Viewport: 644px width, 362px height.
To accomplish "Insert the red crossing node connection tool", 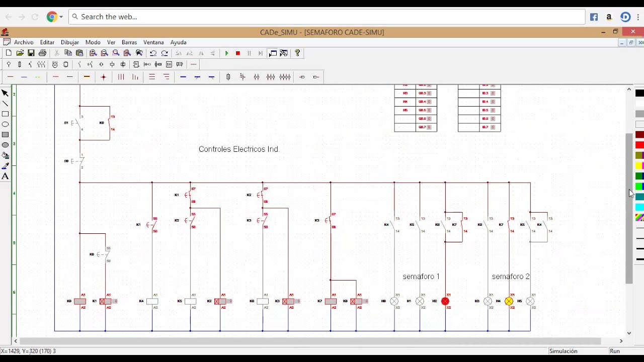I will 104,77.
